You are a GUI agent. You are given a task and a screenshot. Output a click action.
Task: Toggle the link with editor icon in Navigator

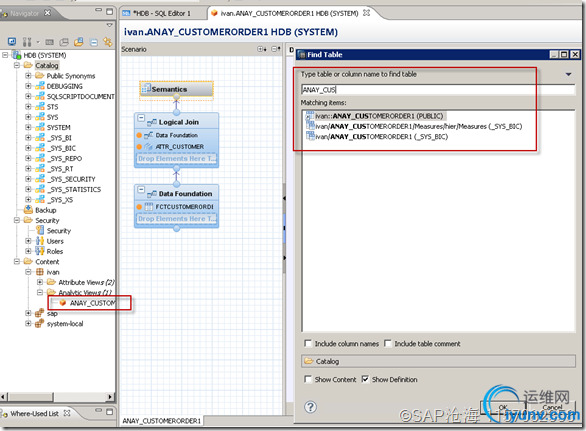tap(108, 42)
